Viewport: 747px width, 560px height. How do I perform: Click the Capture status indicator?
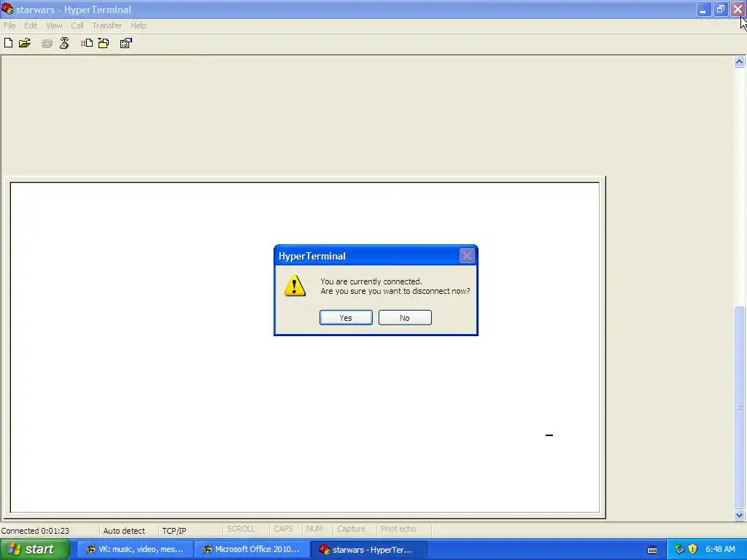point(351,529)
